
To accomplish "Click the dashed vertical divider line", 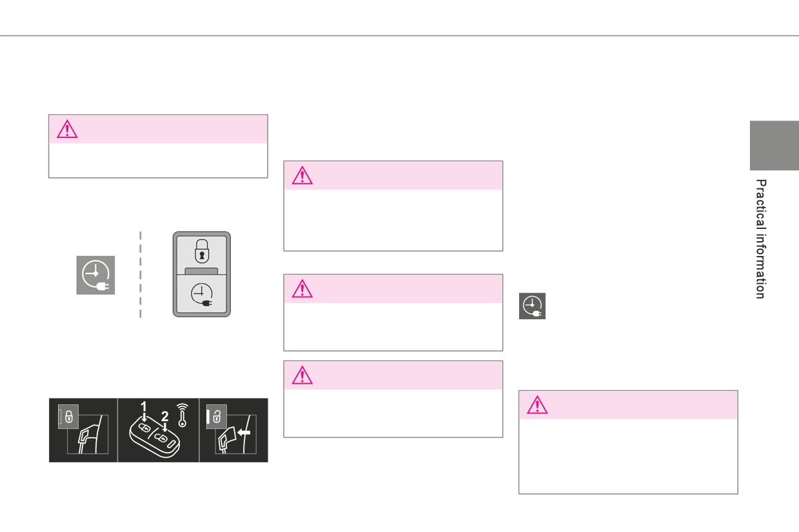I will (140, 275).
